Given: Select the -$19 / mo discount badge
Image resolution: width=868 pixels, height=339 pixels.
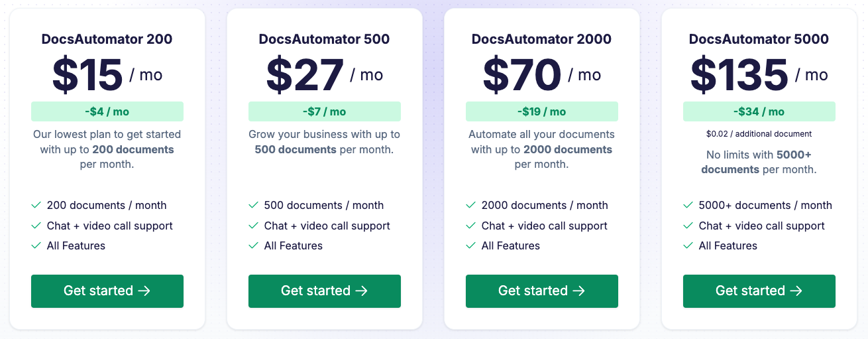Looking at the screenshot, I should [x=542, y=111].
